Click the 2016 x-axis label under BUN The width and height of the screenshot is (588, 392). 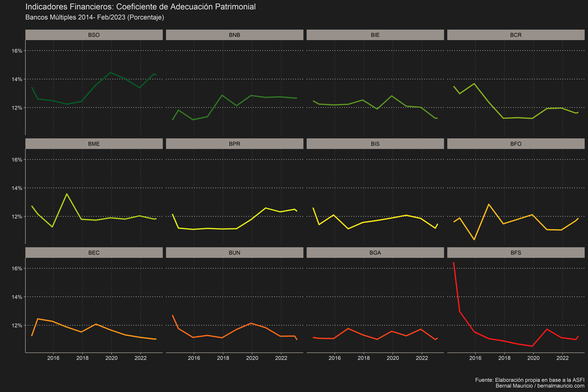[194, 358]
